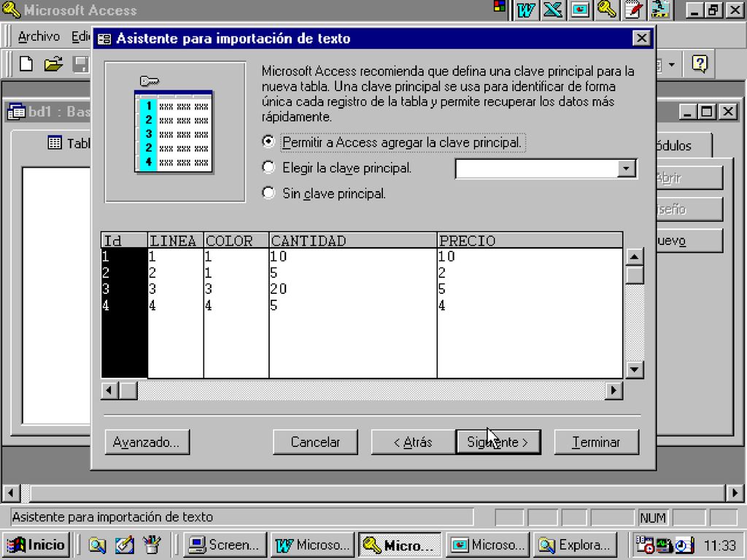747x560 pixels.
Task: Click the notepad with pencil shortcut icon
Action: pos(634,9)
